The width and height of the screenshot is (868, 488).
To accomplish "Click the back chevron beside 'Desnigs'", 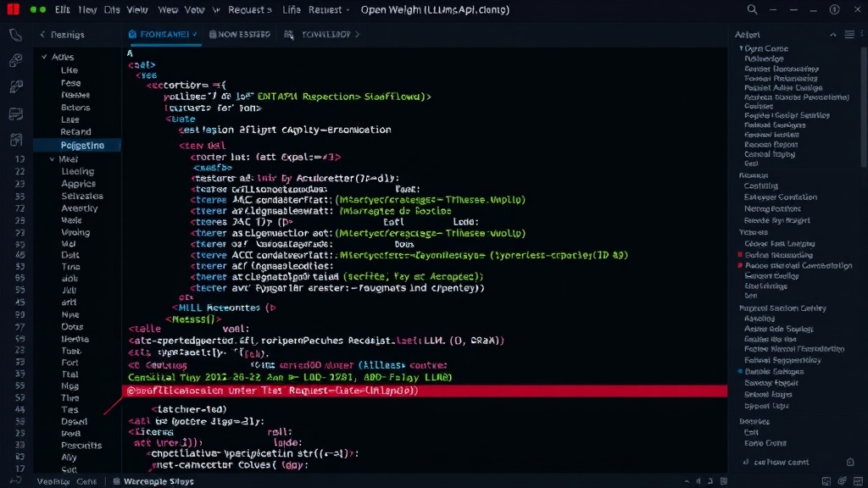I will 42,34.
